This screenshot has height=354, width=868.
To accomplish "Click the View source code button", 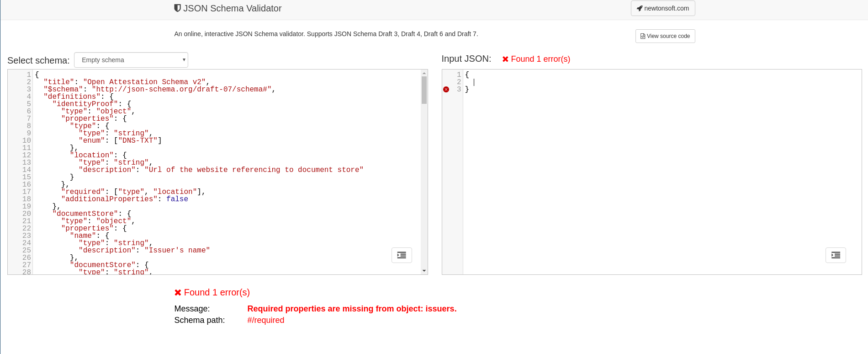I will coord(665,36).
